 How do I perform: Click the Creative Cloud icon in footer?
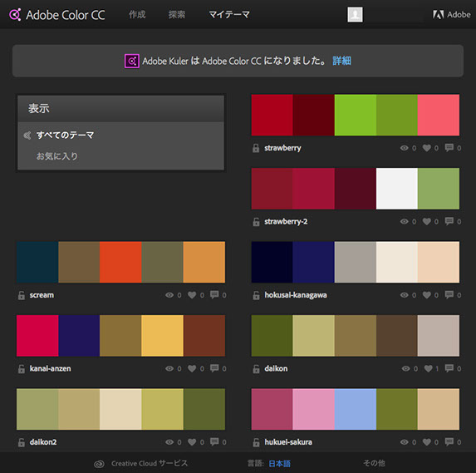coord(99,464)
